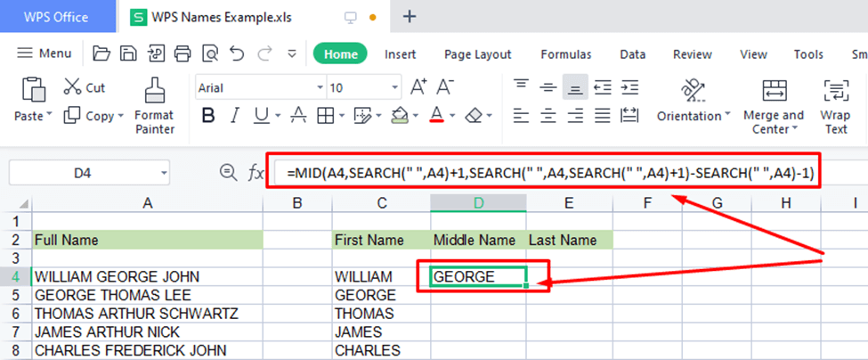Viewport: 868px width, 360px height.
Task: Click the Align Left icon
Action: 521,116
